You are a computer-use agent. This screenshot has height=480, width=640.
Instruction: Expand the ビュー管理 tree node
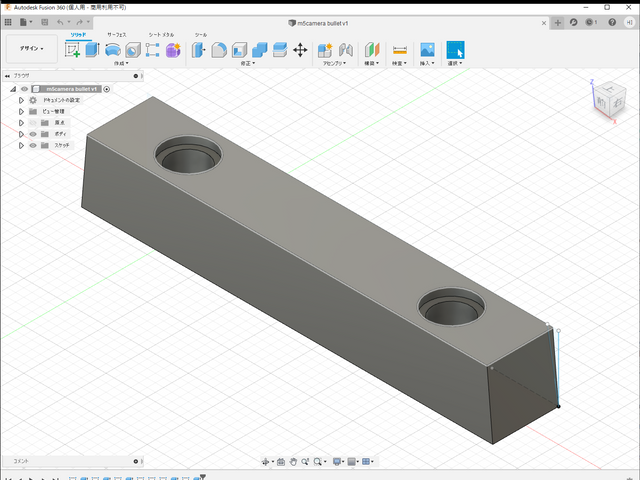click(x=21, y=111)
